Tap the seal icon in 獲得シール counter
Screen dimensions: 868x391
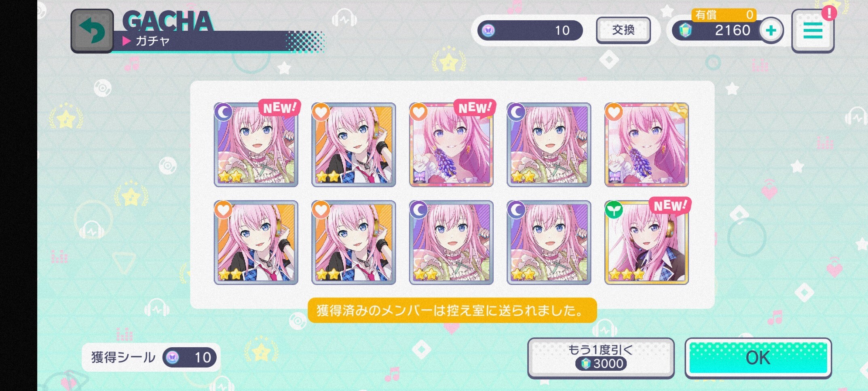point(173,357)
